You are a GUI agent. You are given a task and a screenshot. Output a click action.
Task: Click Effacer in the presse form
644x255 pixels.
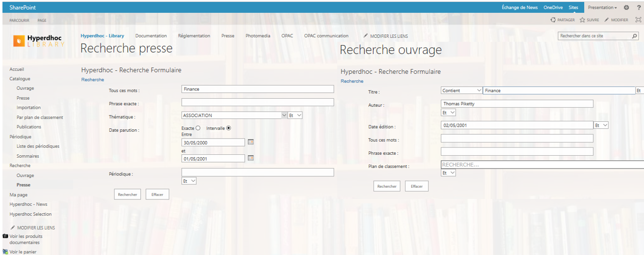coord(157,195)
